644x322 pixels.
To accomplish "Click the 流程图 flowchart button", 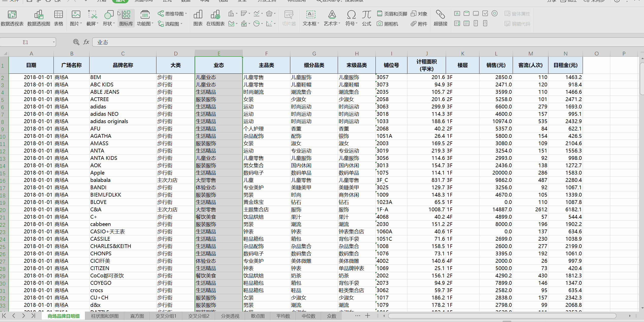I will 170,24.
